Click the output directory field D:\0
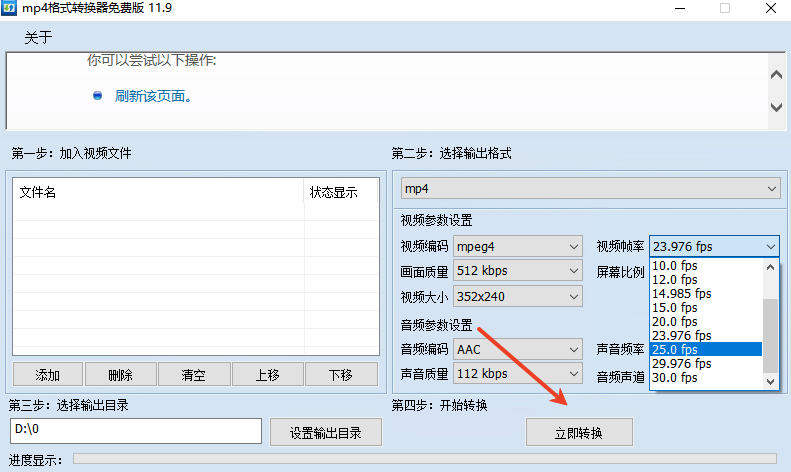 coord(136,431)
